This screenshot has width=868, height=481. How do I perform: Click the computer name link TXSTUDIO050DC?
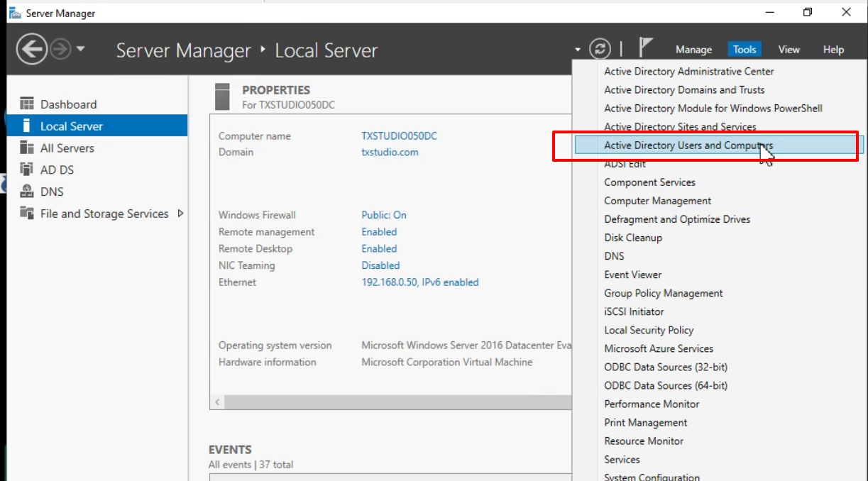point(399,136)
